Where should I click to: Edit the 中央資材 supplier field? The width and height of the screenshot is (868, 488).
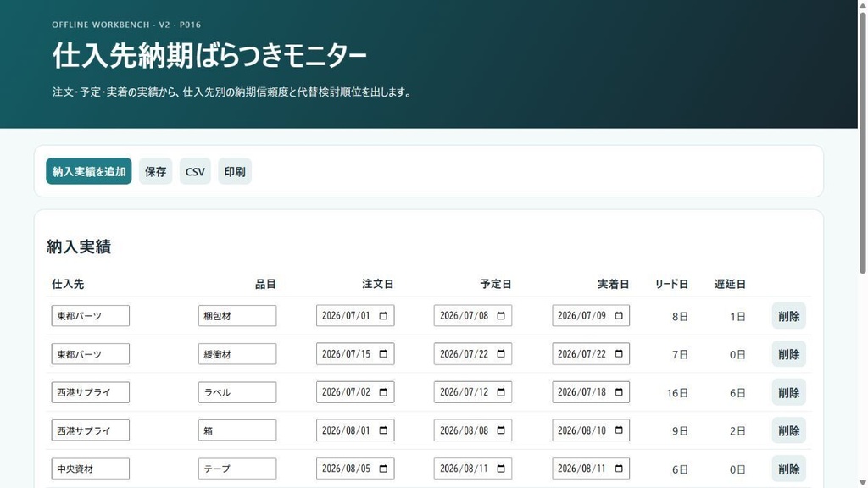(x=90, y=469)
